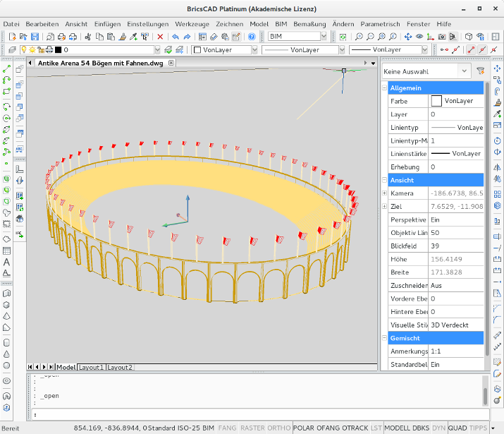Image resolution: width=504 pixels, height=434 pixels.
Task: Click the Farbe color swatch
Action: pyautogui.click(x=437, y=101)
